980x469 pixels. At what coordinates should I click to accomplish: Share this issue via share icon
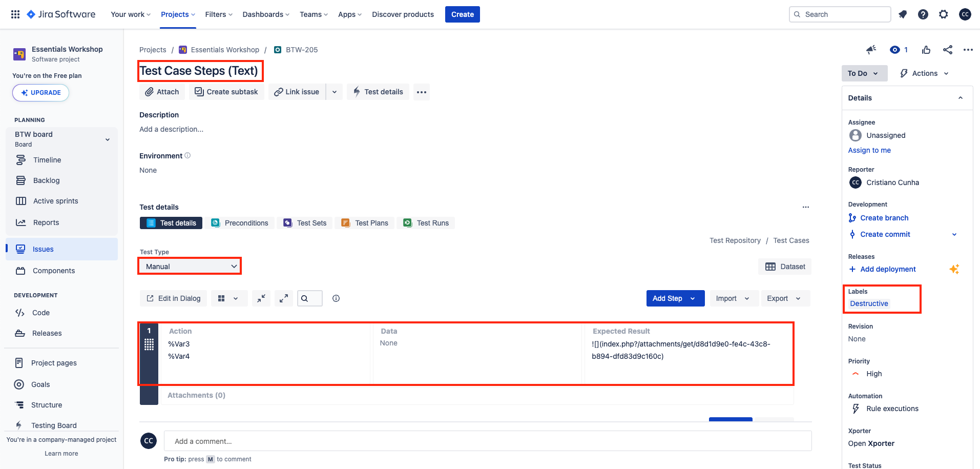pos(948,50)
